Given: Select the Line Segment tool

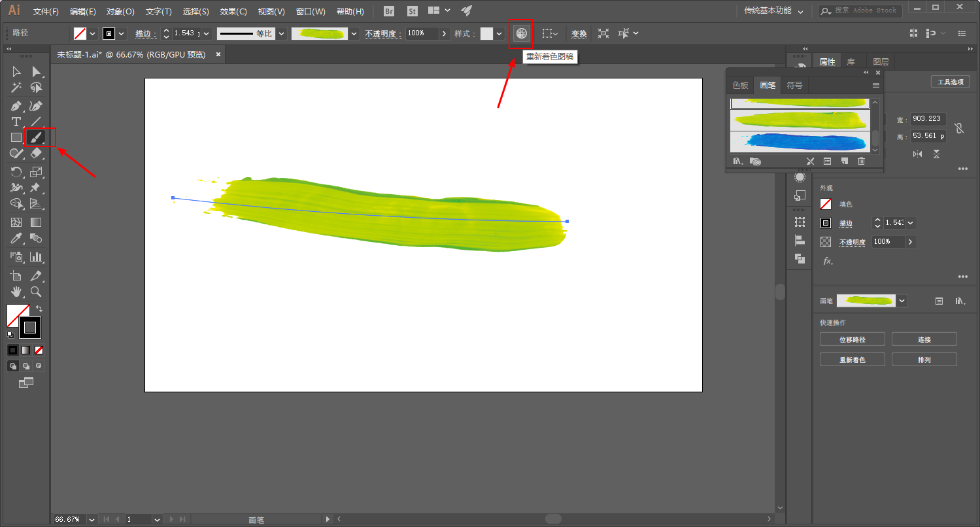Looking at the screenshot, I should click(37, 122).
